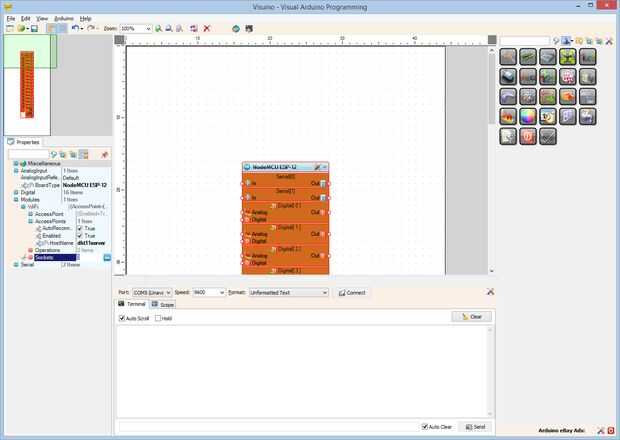Viewport: 620px width, 440px height.
Task: Open the Help menu
Action: (85, 19)
